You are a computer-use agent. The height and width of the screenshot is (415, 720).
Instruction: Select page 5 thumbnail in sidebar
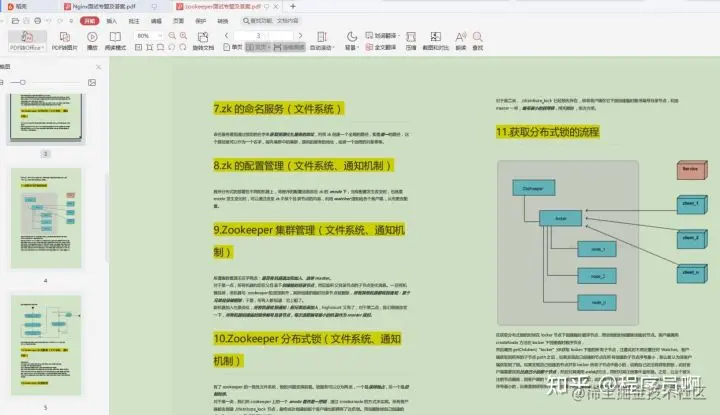click(x=46, y=345)
